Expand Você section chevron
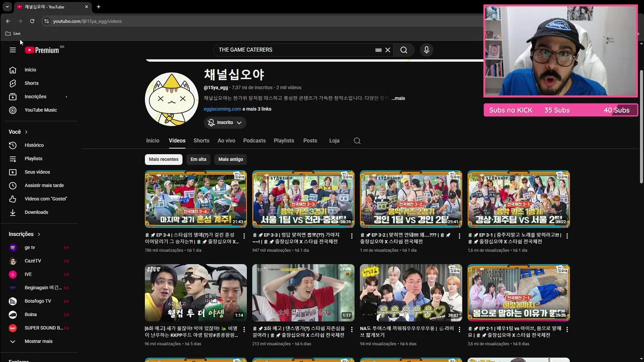The width and height of the screenshot is (644, 362). tap(26, 132)
